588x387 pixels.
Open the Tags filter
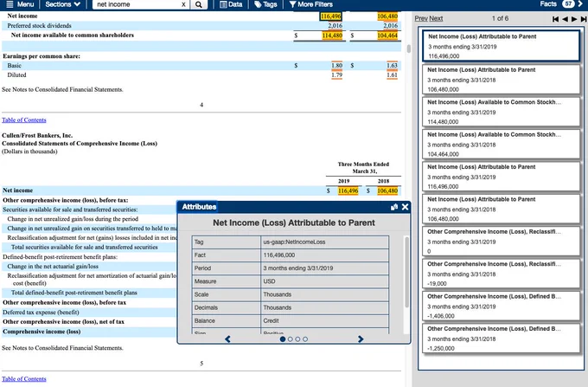[x=265, y=4]
